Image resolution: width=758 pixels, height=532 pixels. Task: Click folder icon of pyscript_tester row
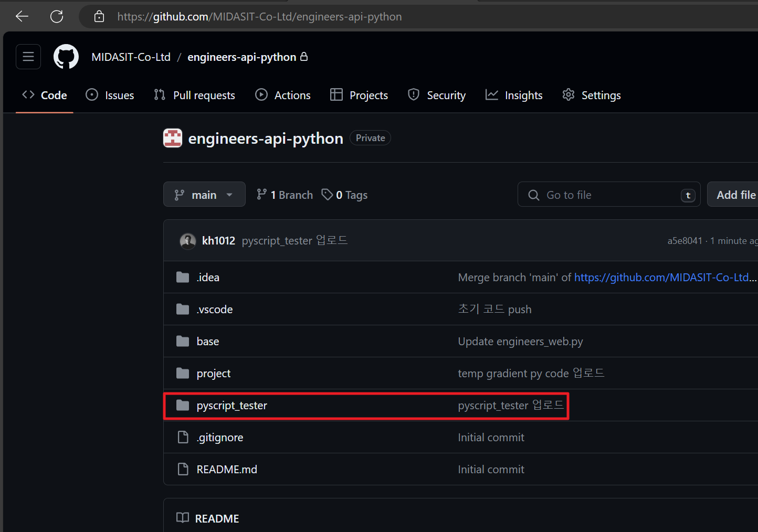[x=183, y=405]
